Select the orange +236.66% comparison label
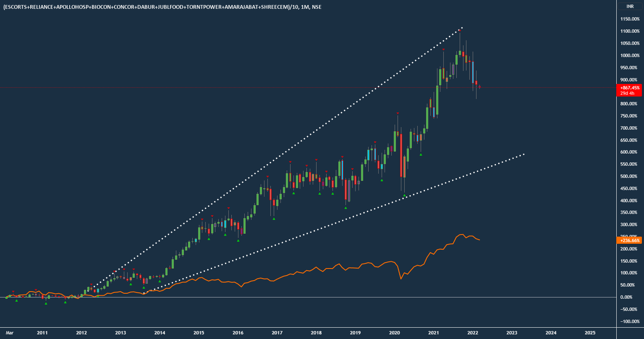Viewport: 644px width, 339px height. (x=629, y=240)
